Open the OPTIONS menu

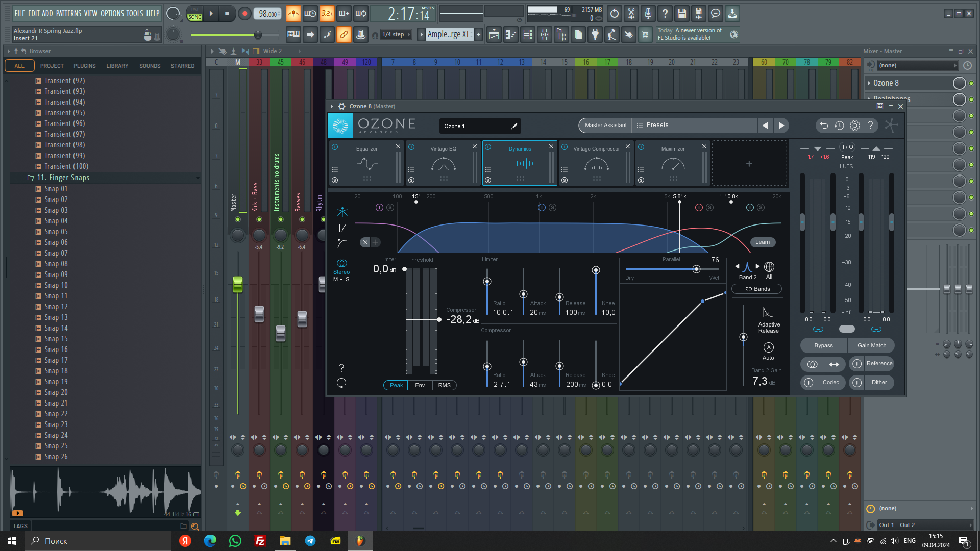[112, 14]
